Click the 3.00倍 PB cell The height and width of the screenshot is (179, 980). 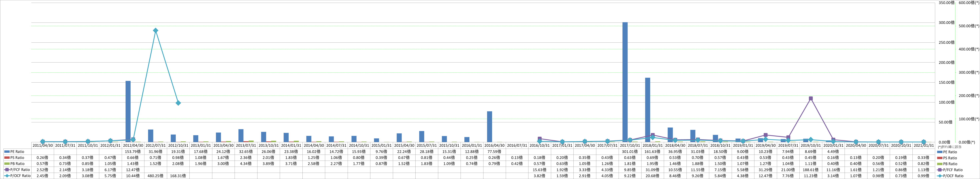click(x=223, y=164)
